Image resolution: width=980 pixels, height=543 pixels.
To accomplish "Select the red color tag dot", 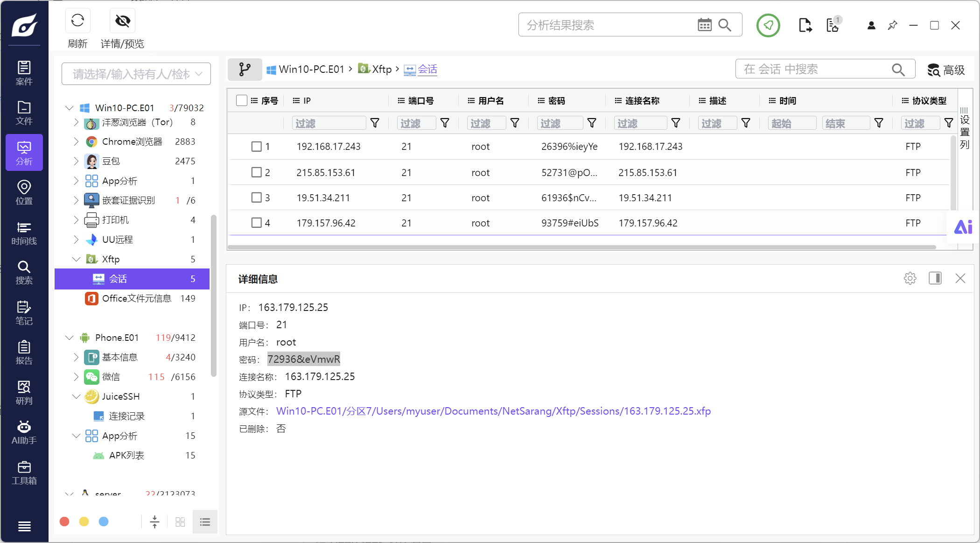I will pyautogui.click(x=64, y=522).
